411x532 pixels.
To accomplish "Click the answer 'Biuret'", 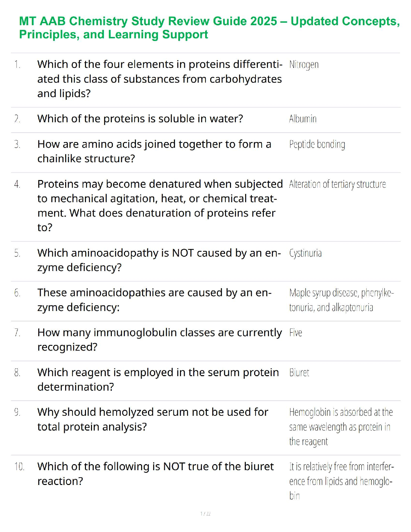I will coord(299,373).
